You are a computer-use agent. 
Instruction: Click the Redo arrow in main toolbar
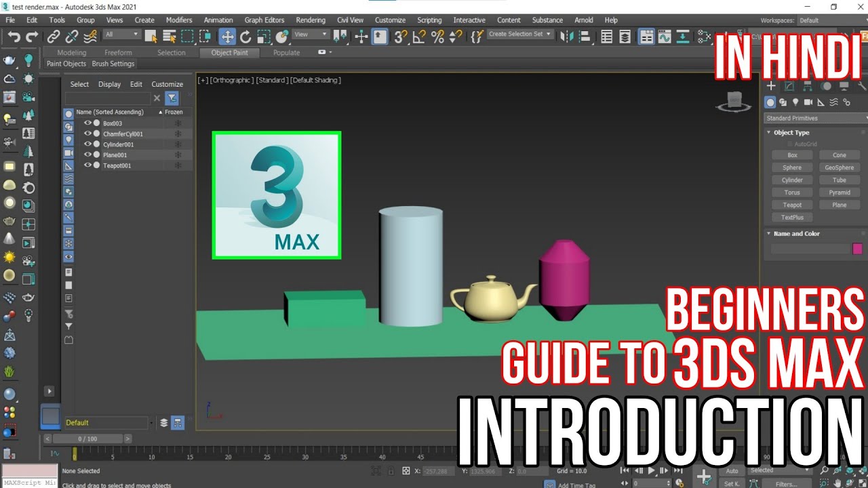(31, 36)
